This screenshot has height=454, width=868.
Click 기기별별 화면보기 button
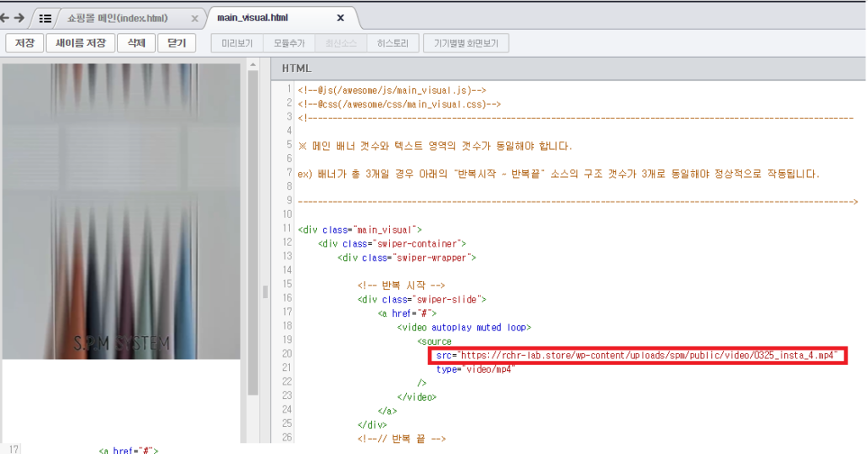[466, 43]
